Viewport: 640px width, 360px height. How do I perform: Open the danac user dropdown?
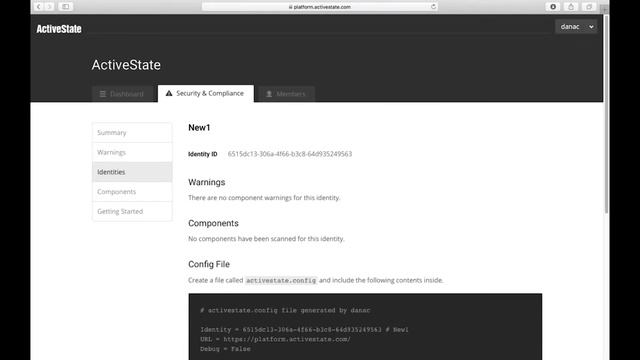576,27
